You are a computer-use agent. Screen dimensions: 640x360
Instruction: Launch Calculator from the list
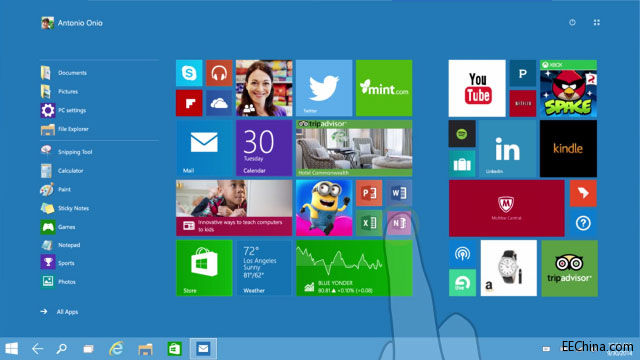[62, 171]
